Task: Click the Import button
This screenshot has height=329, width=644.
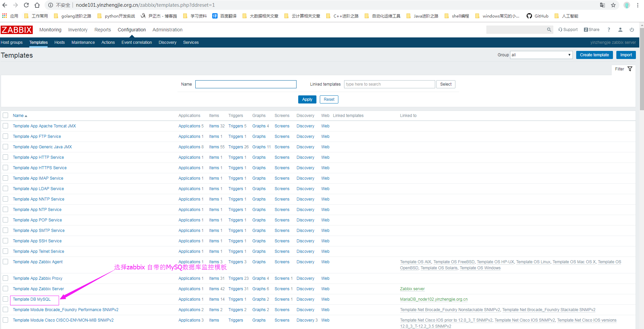Action: point(626,55)
